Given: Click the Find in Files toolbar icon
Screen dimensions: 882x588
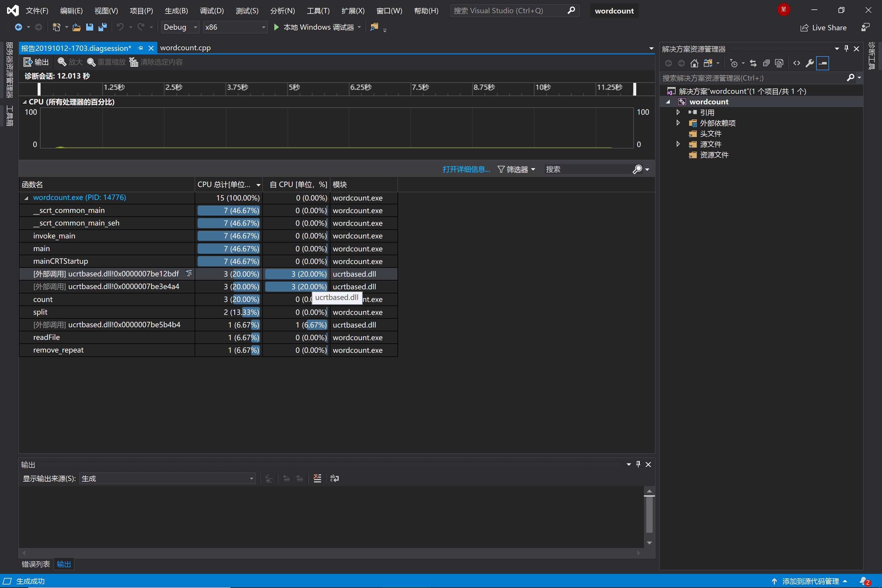Looking at the screenshot, I should [374, 27].
